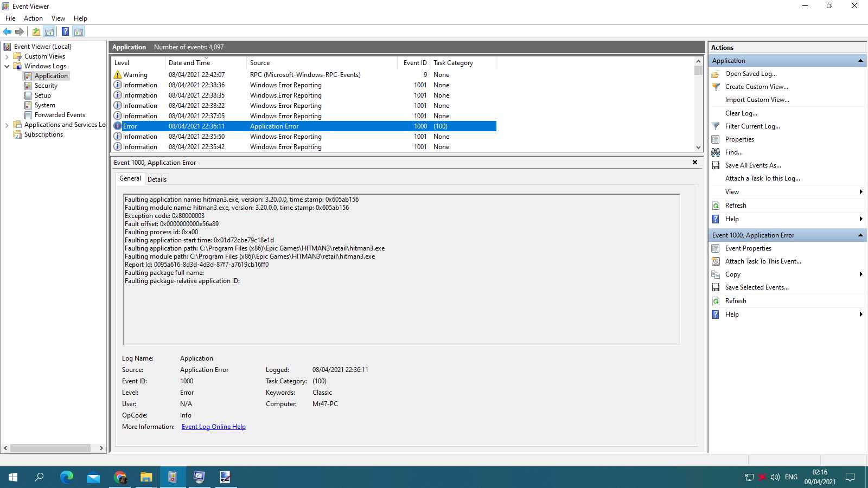Viewport: 868px width, 488px height.
Task: Click Attach a Task To this Log
Action: (x=763, y=178)
